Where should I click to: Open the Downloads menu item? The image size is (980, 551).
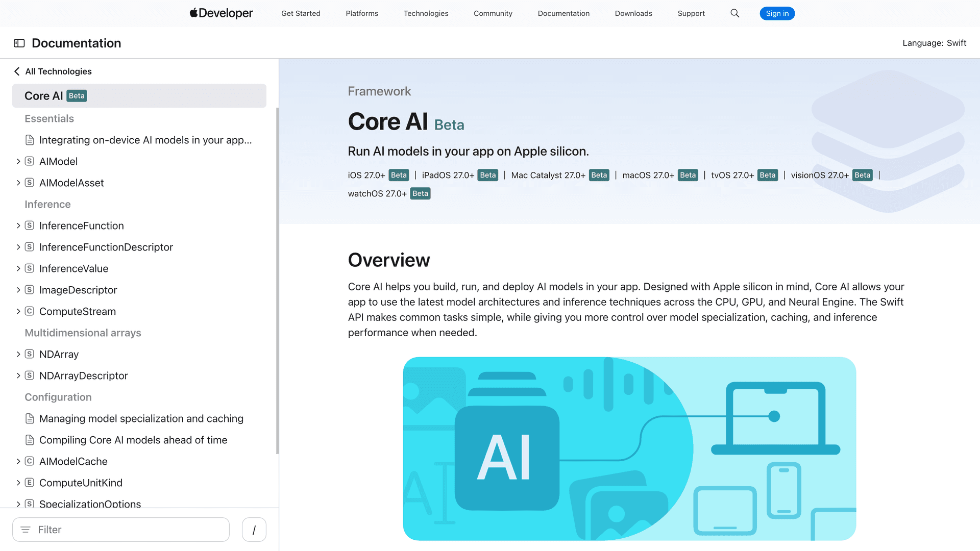point(633,13)
